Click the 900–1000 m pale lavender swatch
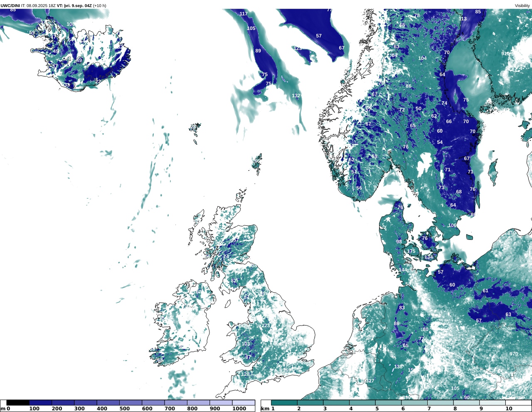The height and width of the screenshot is (412, 532). click(x=220, y=402)
